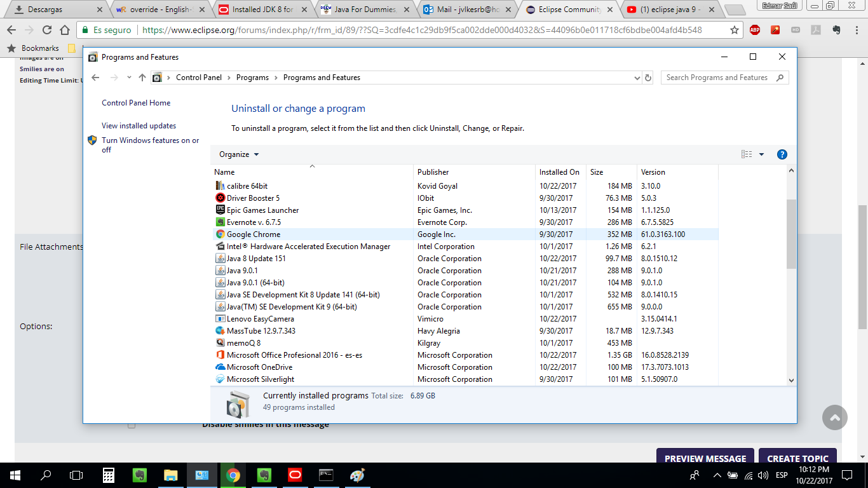The height and width of the screenshot is (488, 868).
Task: Reload the Chrome page
Action: pos(47,30)
